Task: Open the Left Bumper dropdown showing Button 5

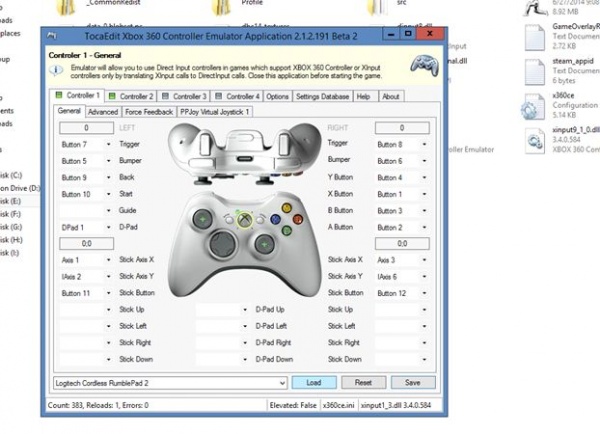Action: (86, 161)
